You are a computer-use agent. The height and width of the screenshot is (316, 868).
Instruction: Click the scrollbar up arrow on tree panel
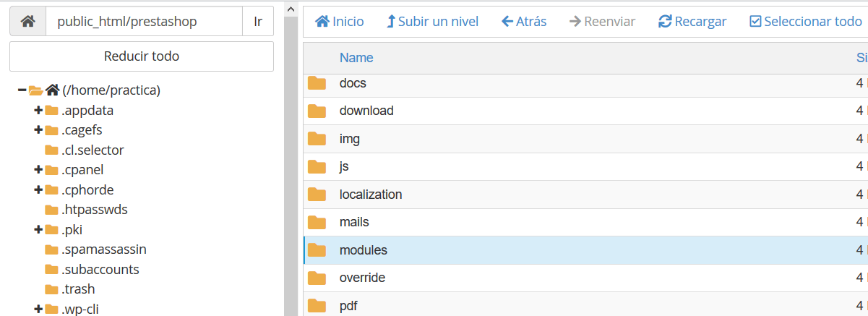[x=291, y=9]
